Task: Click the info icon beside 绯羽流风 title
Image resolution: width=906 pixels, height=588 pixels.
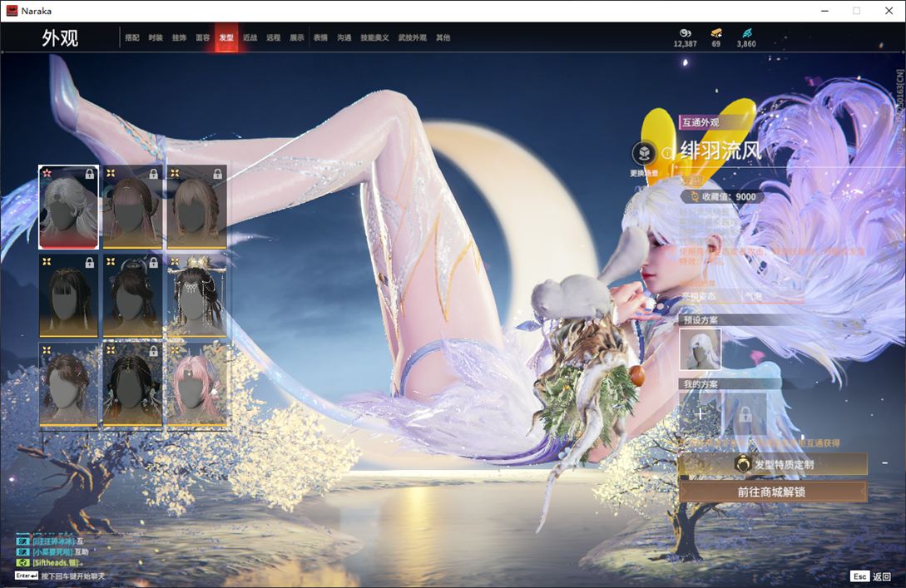Action: point(667,152)
